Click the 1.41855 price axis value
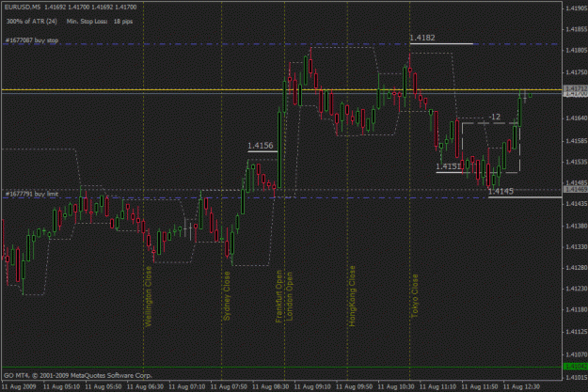The height and width of the screenshot is (392, 588). click(x=577, y=29)
